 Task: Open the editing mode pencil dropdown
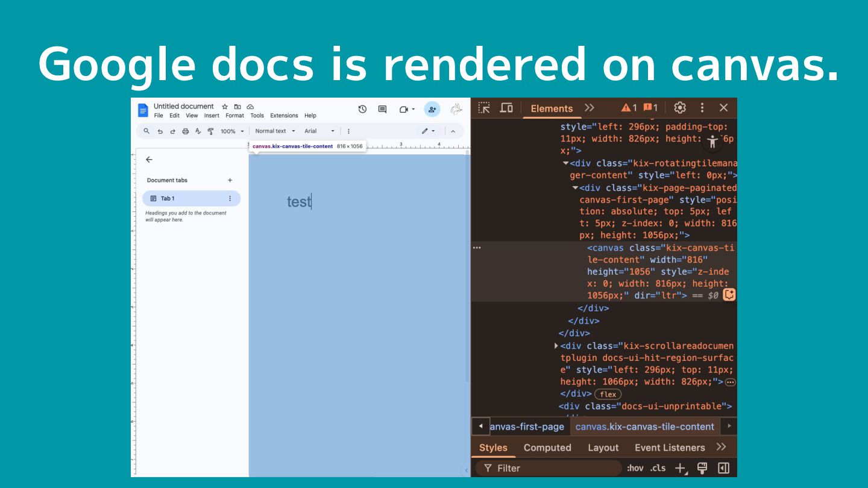[428, 131]
